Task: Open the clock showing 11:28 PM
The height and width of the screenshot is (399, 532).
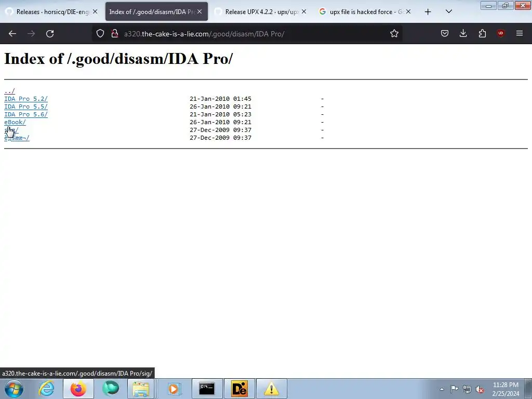Action: (x=506, y=389)
